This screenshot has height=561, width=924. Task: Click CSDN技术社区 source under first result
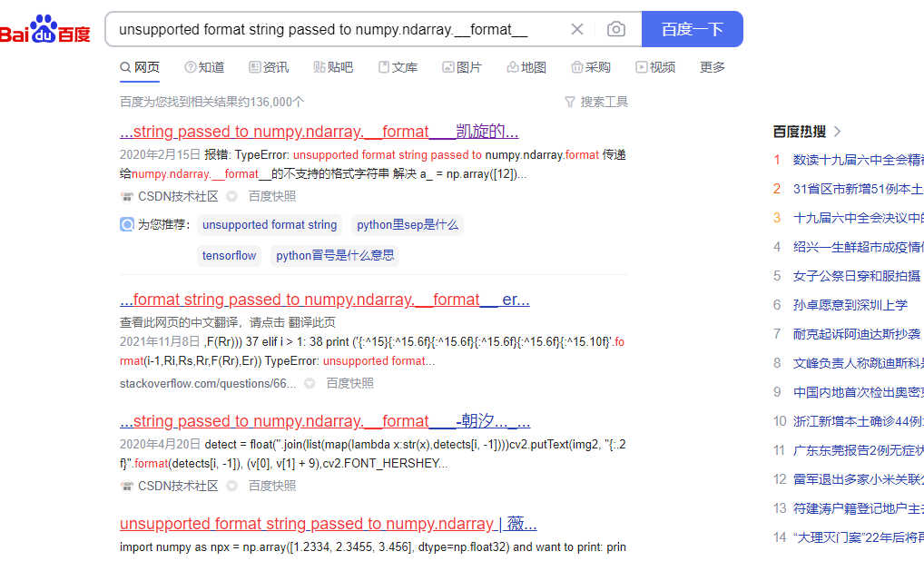178,196
